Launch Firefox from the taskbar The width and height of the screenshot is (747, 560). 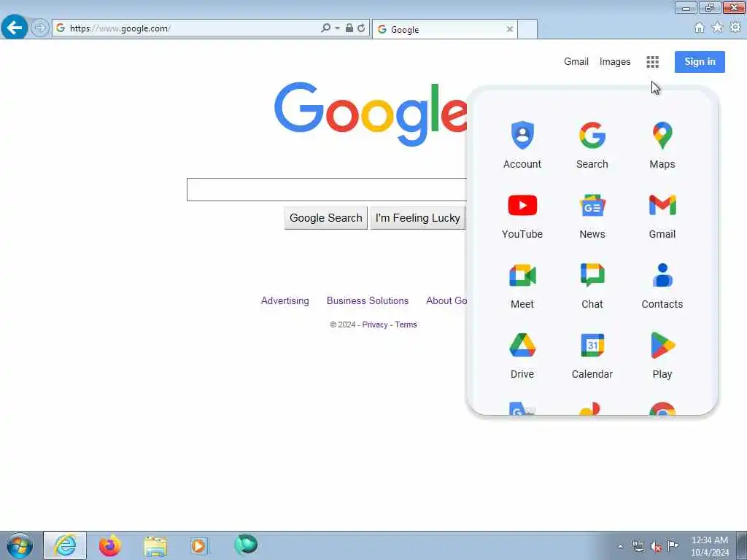[x=110, y=545]
